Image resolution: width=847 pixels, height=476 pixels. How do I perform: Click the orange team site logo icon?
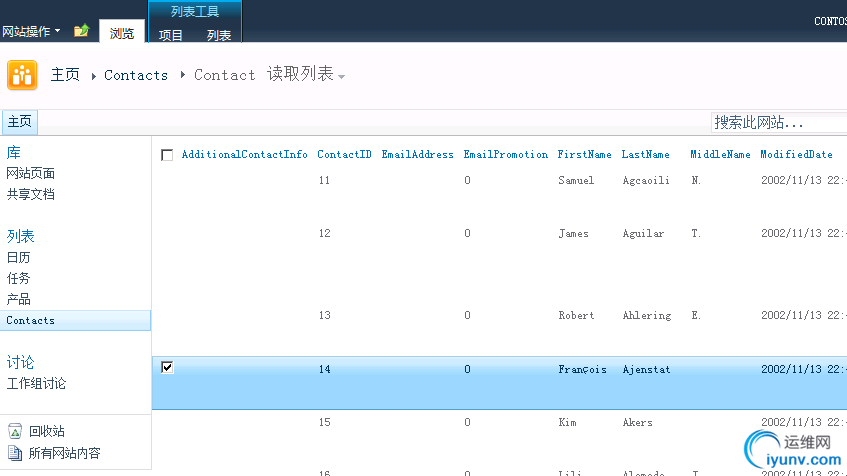click(x=22, y=75)
